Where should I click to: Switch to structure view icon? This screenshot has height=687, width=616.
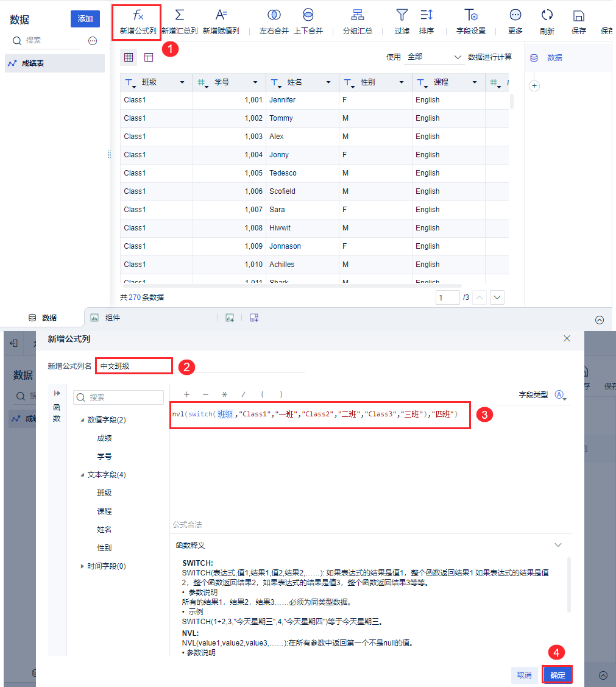click(x=149, y=57)
